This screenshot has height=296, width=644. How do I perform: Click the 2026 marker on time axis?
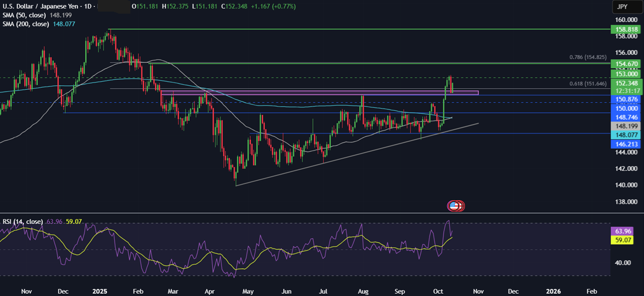(553, 291)
